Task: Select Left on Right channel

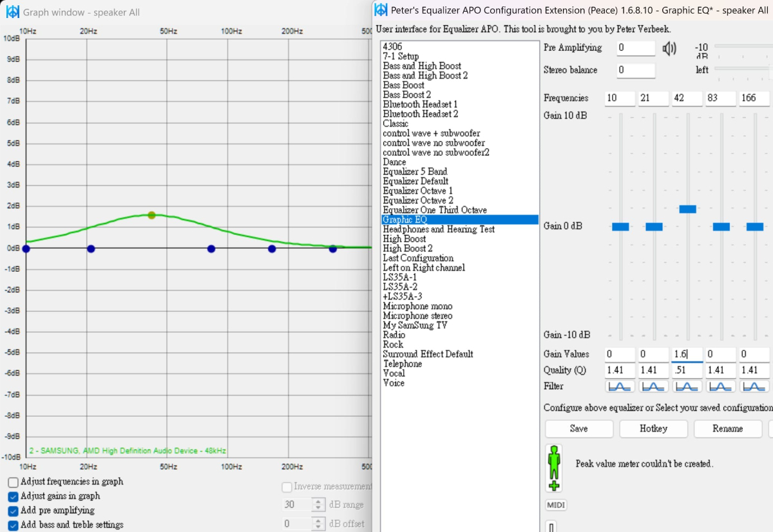Action: [x=423, y=268]
